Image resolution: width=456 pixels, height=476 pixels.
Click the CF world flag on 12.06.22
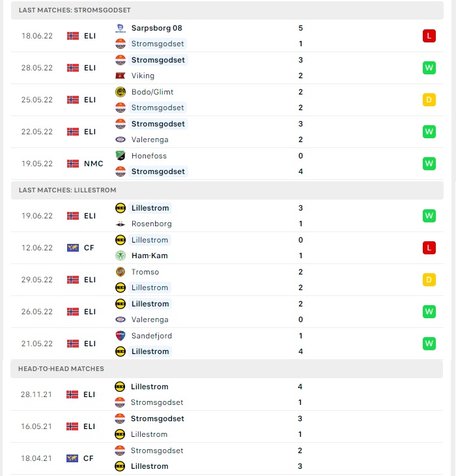pos(73,248)
